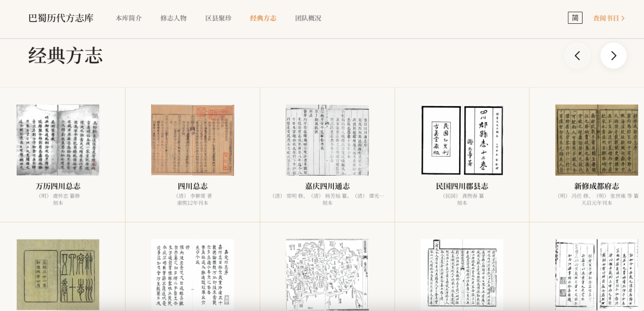
Task: Open the second-row map illustration thumbnail
Action: point(327,275)
